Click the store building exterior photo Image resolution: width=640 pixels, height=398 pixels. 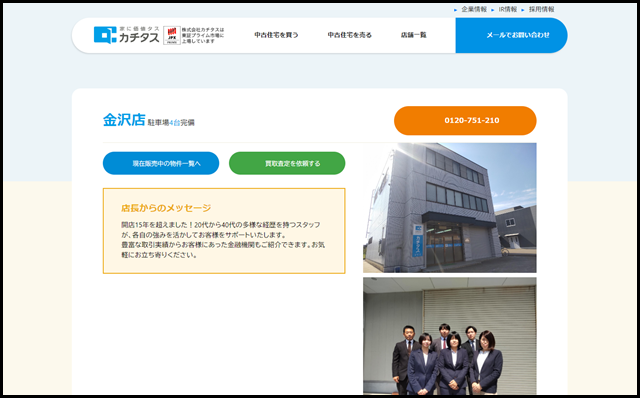pos(450,208)
